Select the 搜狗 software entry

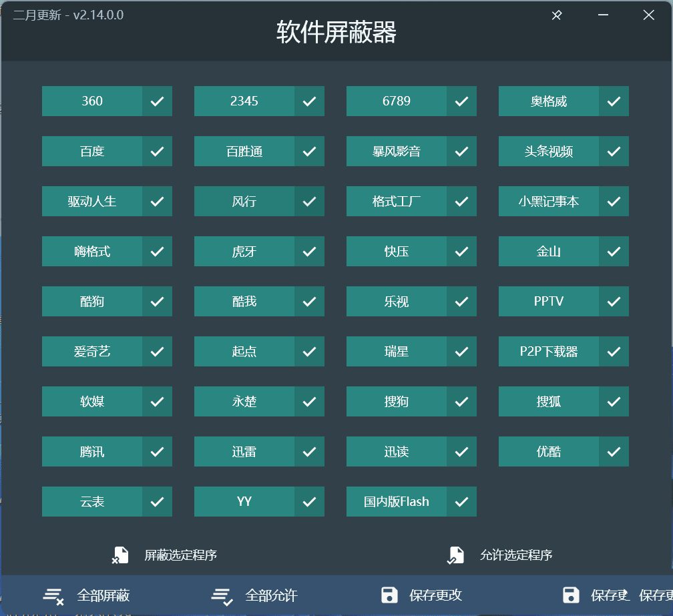(397, 402)
